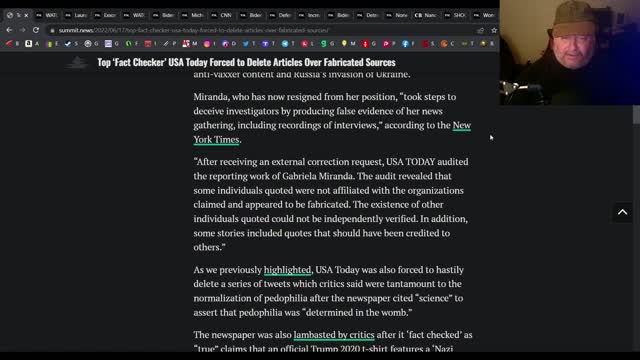Click the Summit News logo in the header

pos(77,62)
